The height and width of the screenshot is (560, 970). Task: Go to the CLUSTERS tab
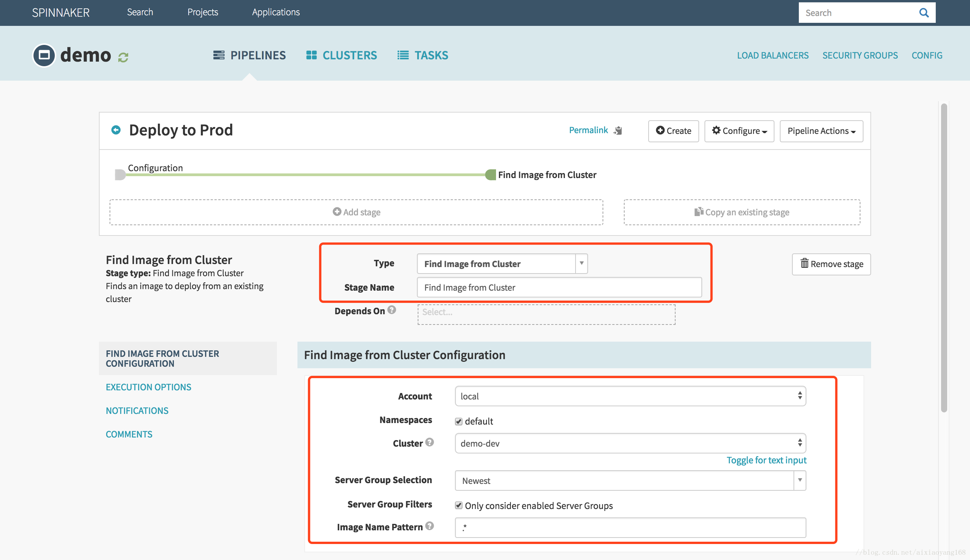click(x=342, y=56)
